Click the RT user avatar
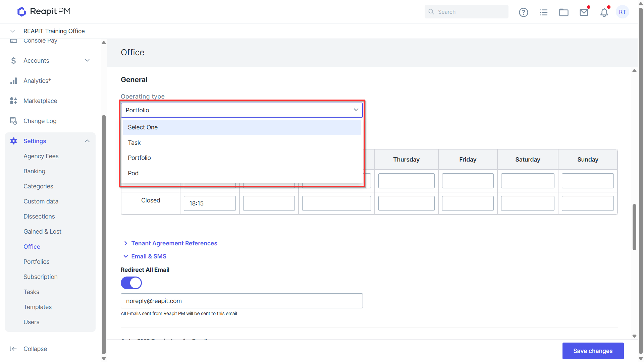Image resolution: width=644 pixels, height=362 pixels. (x=622, y=12)
